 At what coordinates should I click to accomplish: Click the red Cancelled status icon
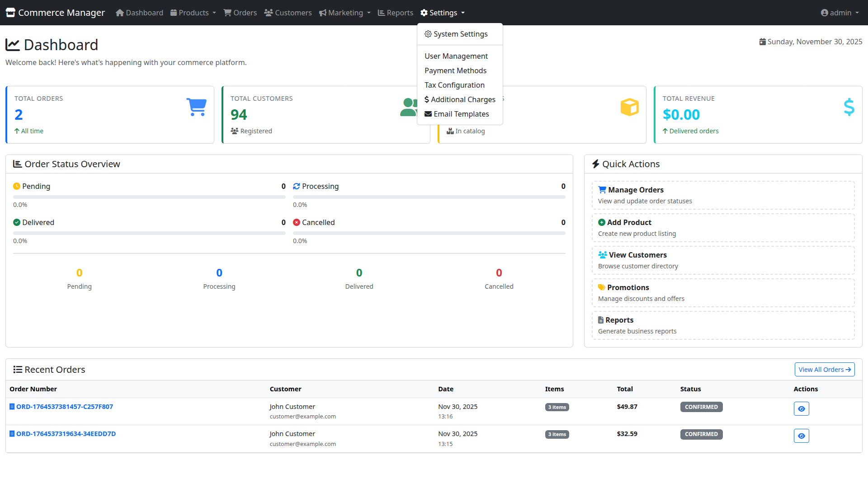tap(297, 222)
